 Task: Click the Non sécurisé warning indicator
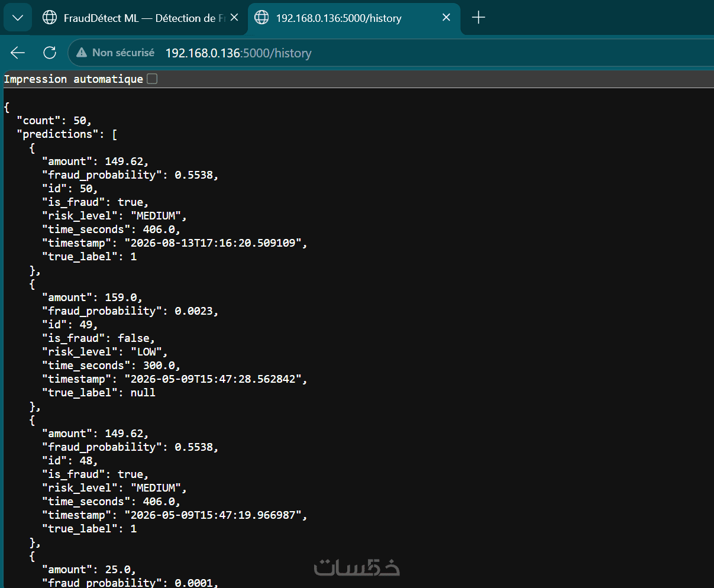click(116, 53)
